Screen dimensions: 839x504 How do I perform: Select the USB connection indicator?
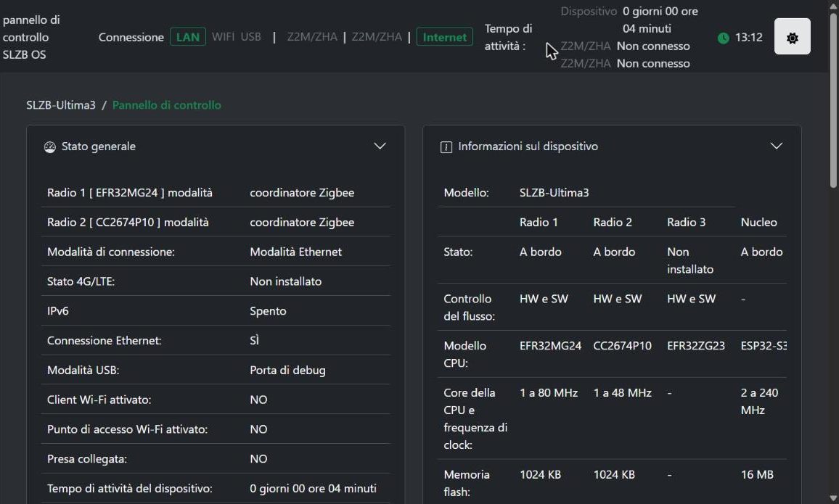point(250,37)
